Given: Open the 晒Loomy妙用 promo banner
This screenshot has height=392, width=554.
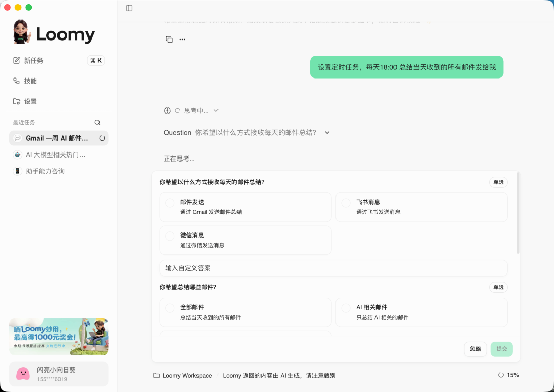Looking at the screenshot, I should 58,337.
